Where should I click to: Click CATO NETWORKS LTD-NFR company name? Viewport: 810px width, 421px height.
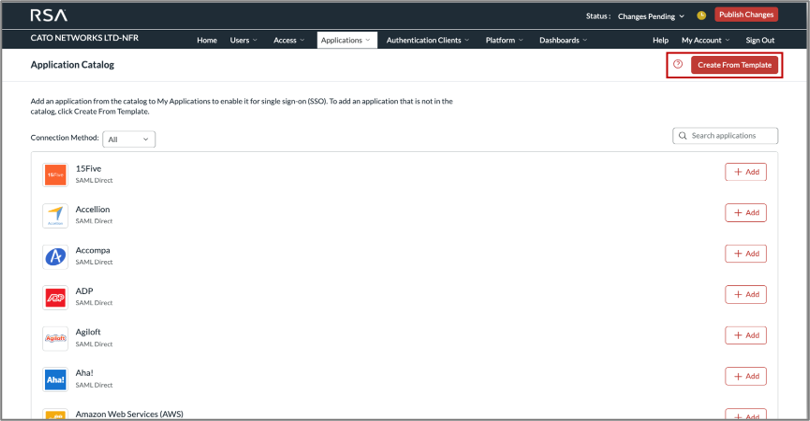84,38
